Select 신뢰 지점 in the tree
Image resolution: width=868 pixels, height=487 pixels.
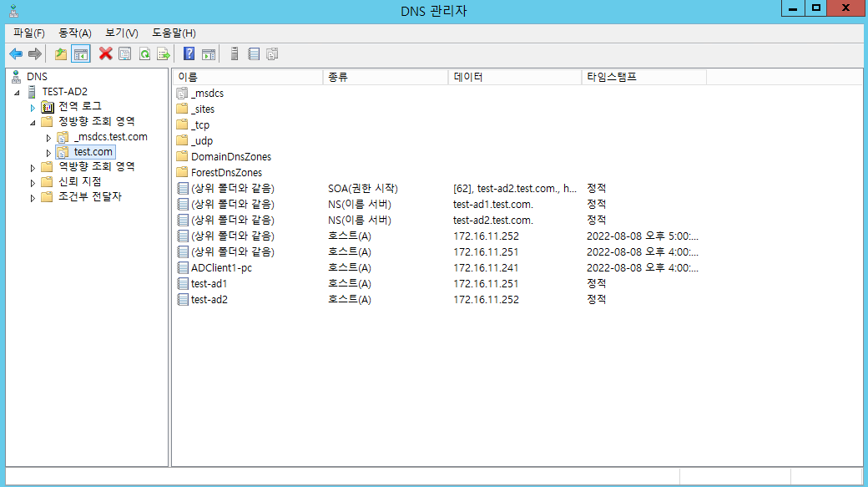pyautogui.click(x=80, y=181)
